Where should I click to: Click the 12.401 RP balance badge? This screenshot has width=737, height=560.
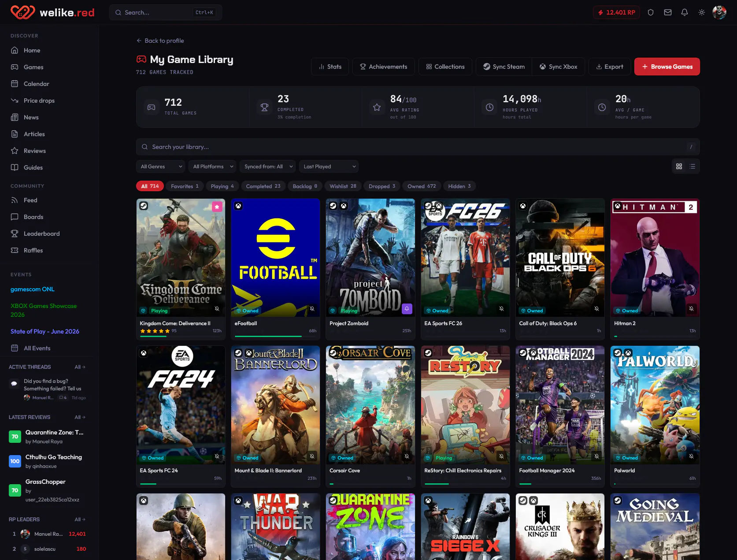(x=616, y=12)
